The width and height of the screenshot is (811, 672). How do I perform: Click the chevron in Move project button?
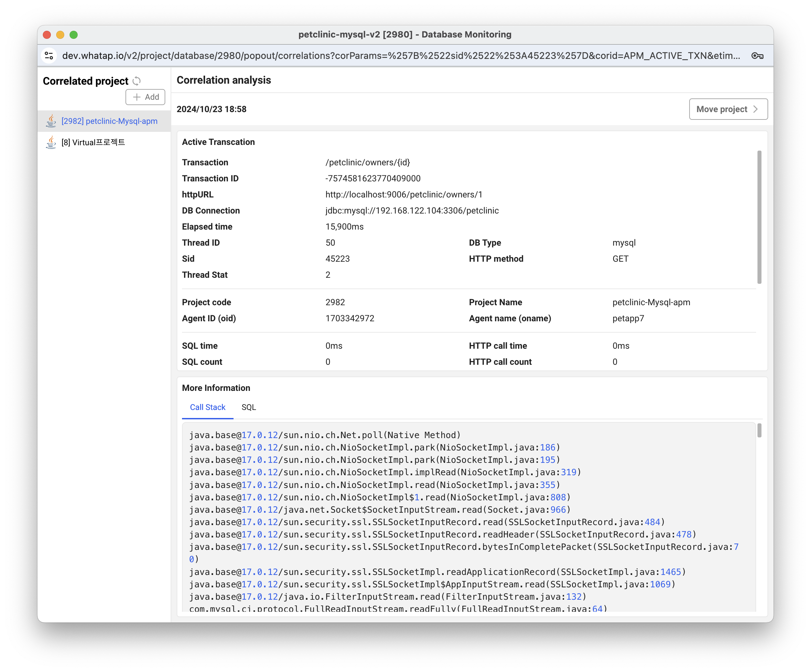click(x=755, y=109)
